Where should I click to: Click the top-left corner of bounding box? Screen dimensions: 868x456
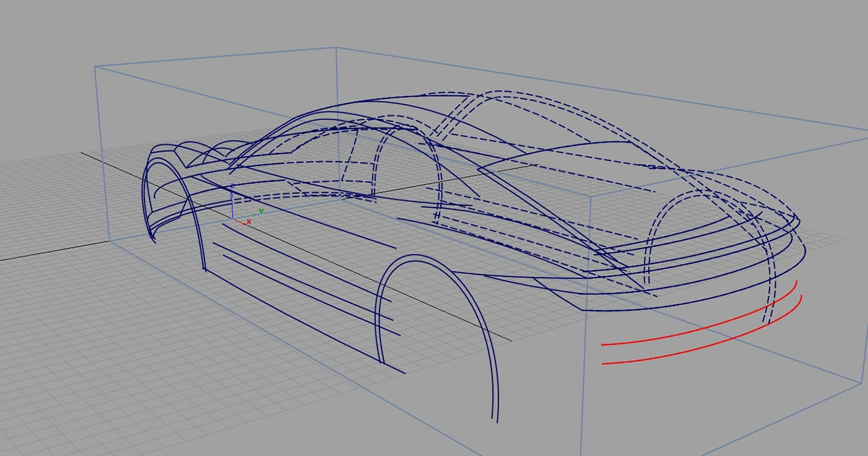point(95,66)
